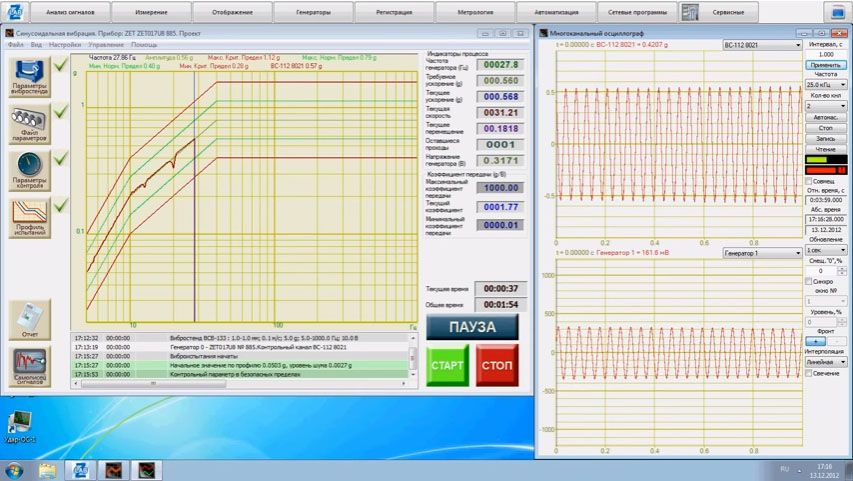
Task: Open the Кол-во кнл dropdown
Action: click(826, 106)
